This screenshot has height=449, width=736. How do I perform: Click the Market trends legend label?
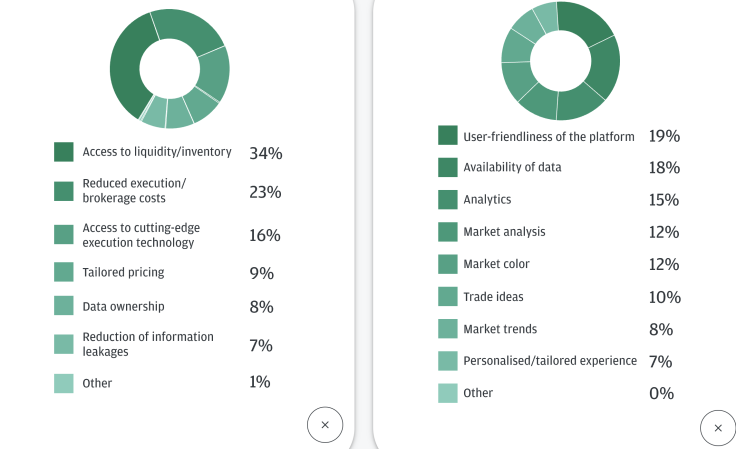click(500, 329)
